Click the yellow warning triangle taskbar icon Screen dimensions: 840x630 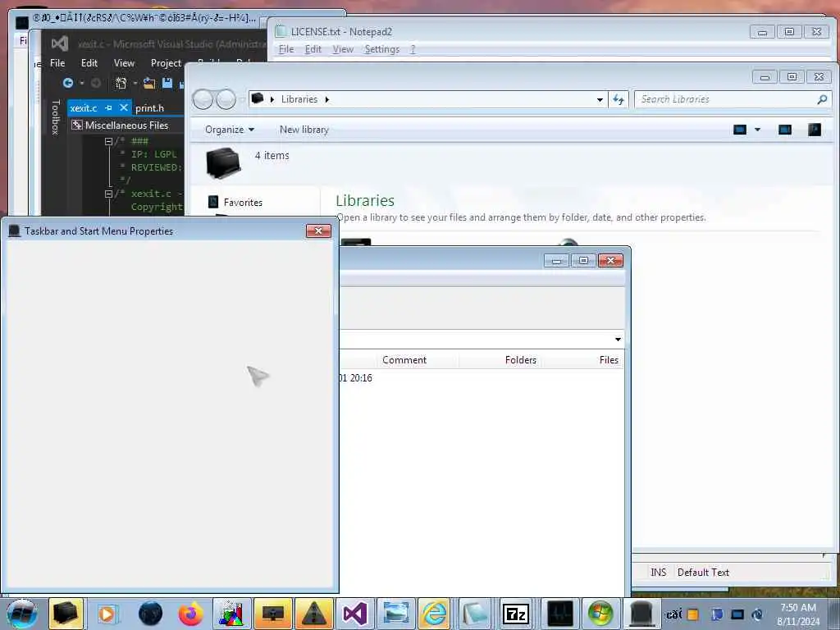tap(314, 614)
